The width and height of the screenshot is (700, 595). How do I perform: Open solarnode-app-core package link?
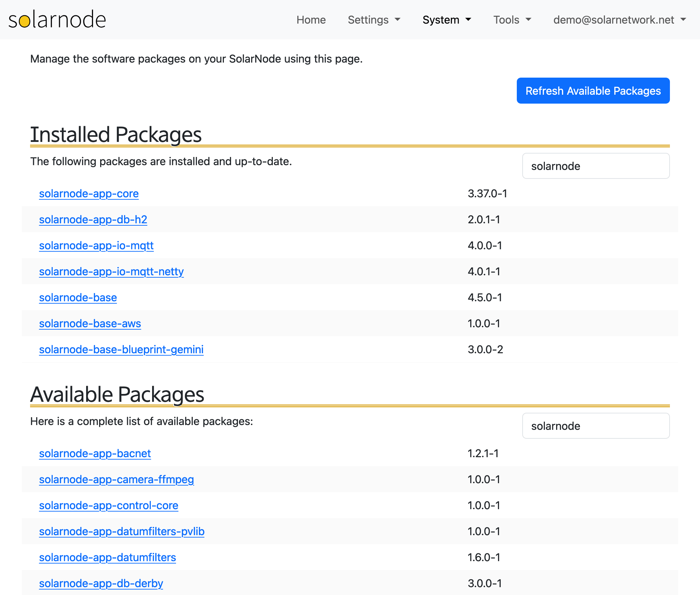89,194
